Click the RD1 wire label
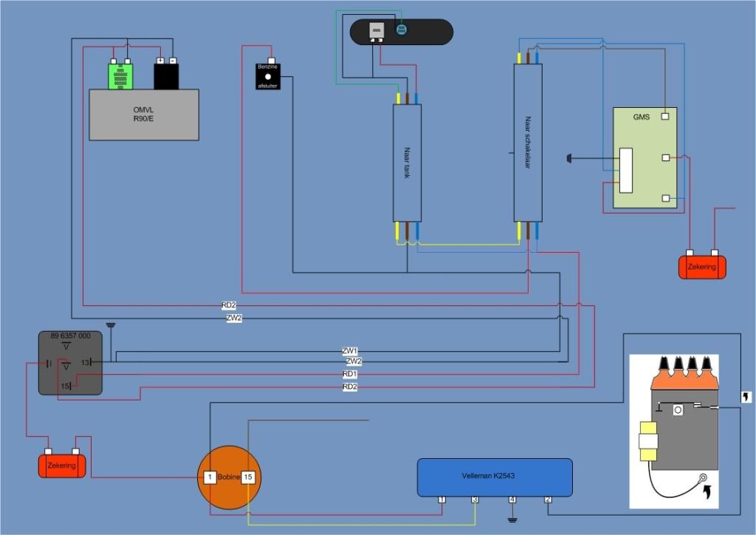This screenshot has height=535, width=756. click(350, 374)
